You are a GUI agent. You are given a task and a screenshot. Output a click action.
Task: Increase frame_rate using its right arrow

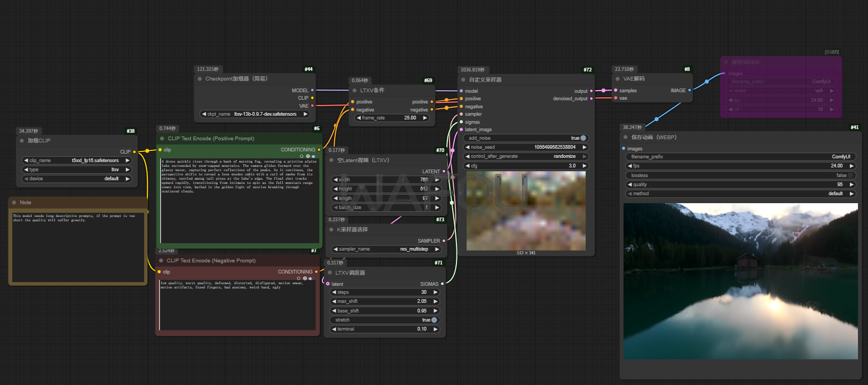click(425, 118)
